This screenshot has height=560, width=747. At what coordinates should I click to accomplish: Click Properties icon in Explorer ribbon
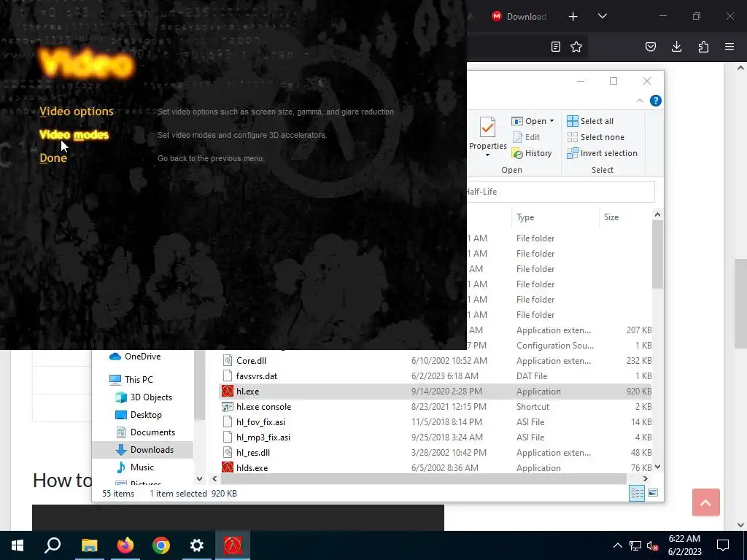coord(487,127)
